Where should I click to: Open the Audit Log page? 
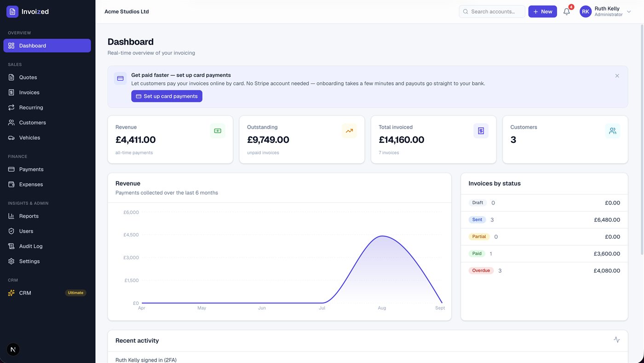click(x=47, y=246)
